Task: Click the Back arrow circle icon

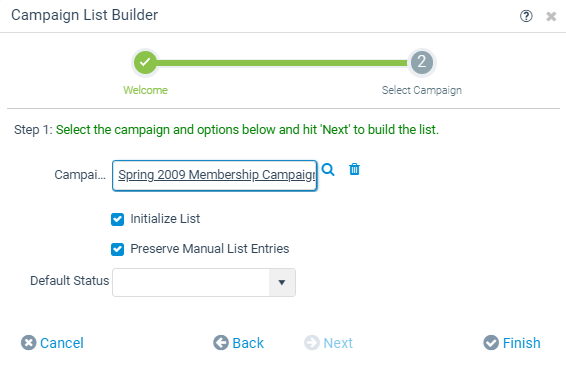Action: pyautogui.click(x=221, y=343)
